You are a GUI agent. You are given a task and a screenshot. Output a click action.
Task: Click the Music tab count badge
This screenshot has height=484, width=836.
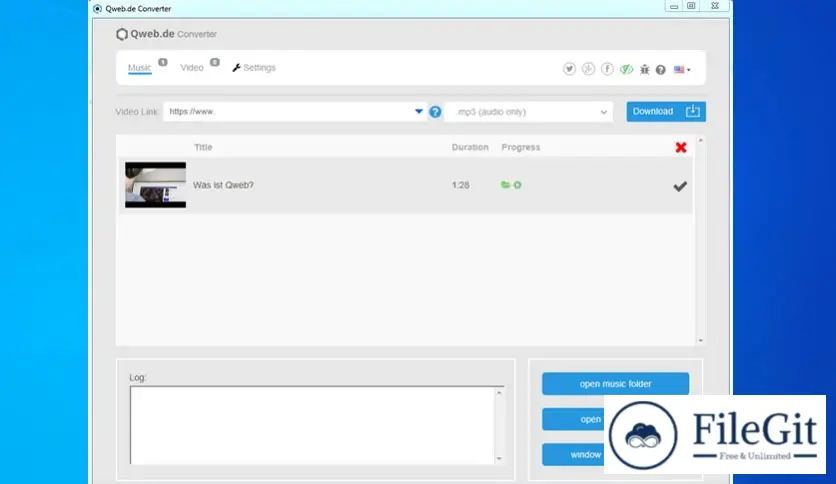click(x=163, y=62)
